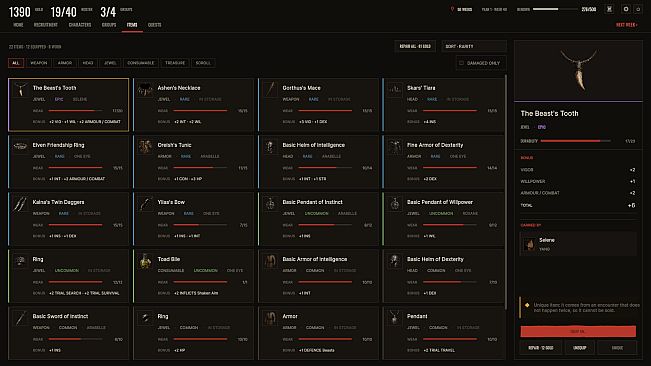This screenshot has width=651, height=366.
Task: Click Orelsh's Tunic armor icon
Action: pyautogui.click(x=145, y=146)
